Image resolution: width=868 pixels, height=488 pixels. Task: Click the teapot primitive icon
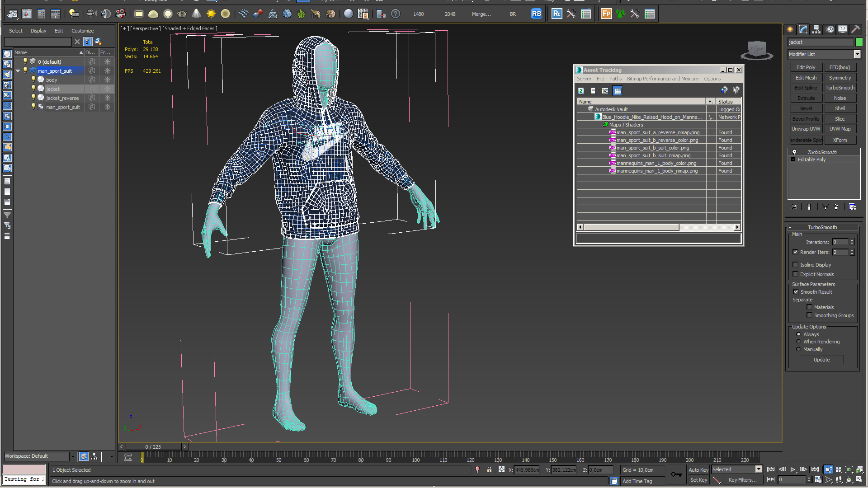[x=182, y=14]
